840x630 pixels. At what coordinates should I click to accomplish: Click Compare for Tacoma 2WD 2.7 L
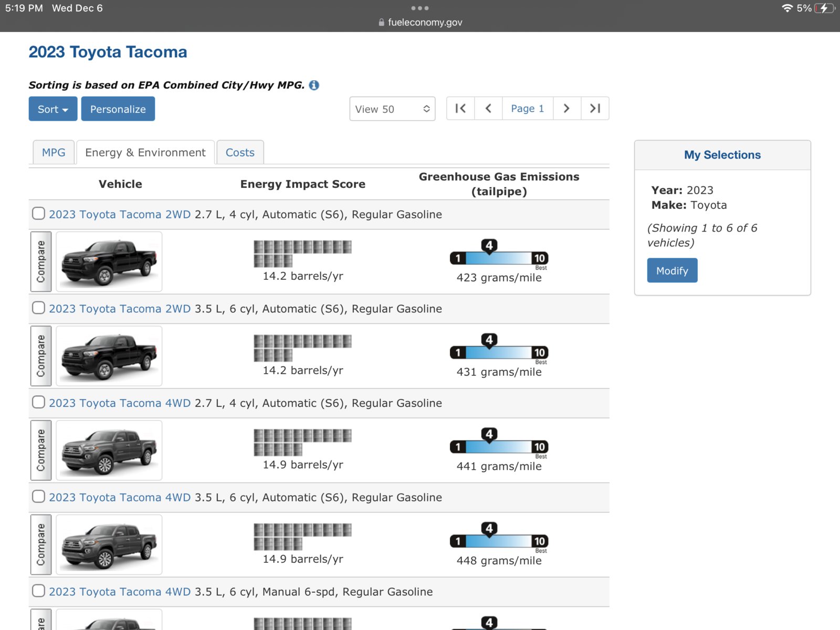41,261
